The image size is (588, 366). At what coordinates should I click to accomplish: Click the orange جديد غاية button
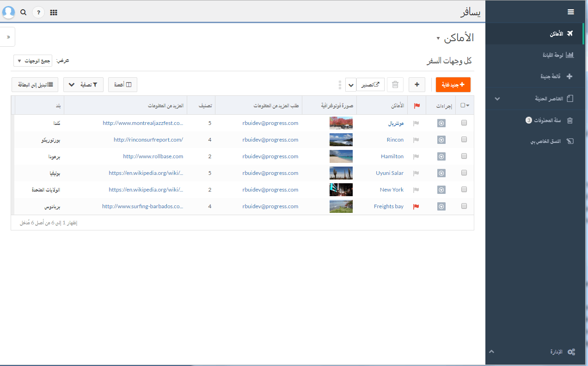click(x=453, y=85)
